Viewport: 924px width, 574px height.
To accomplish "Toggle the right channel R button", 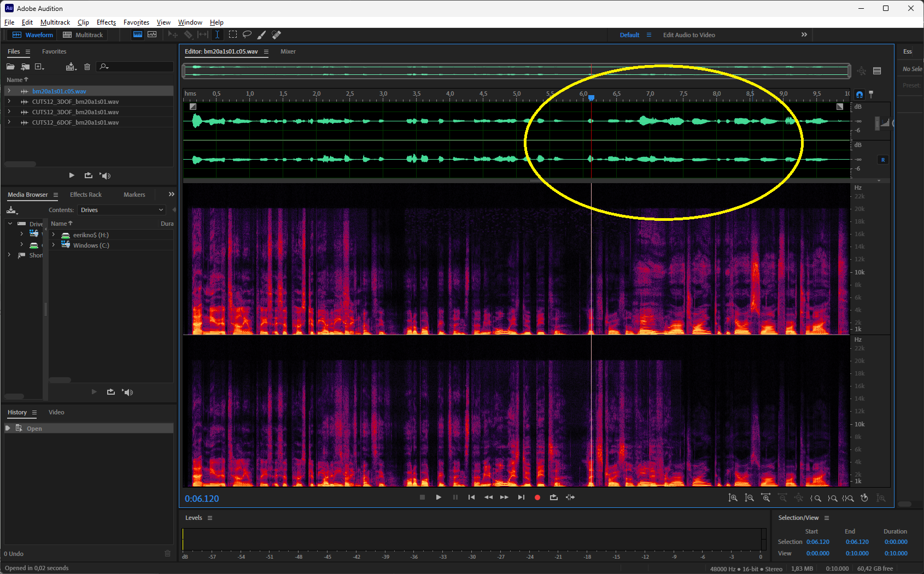I will pos(882,160).
